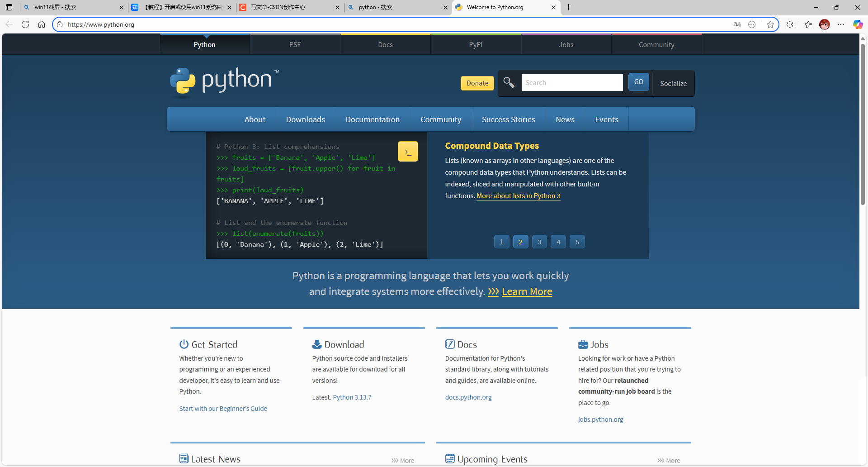Open the interactive console via terminal icon
This screenshot has width=868, height=467.
click(x=408, y=151)
